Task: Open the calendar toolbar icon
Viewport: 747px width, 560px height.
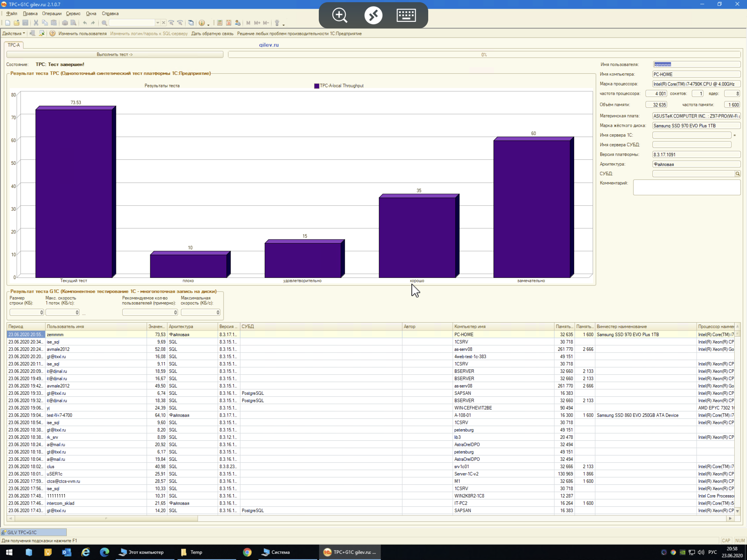Action: [229, 23]
